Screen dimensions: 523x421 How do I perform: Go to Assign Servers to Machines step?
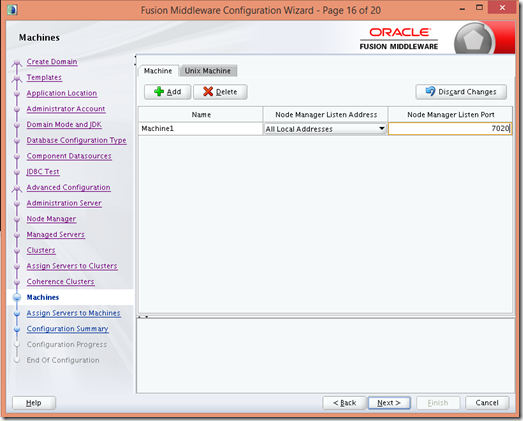73,313
